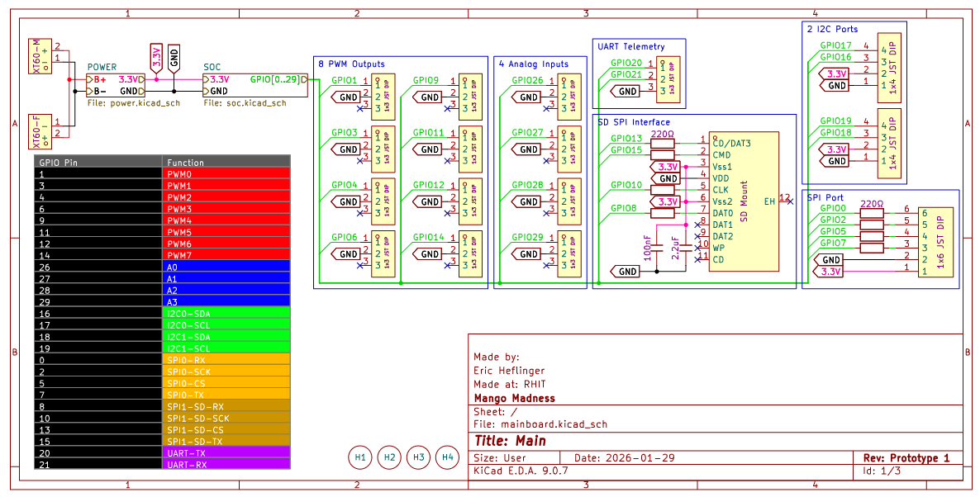The width and height of the screenshot is (980, 497).
Task: Click the green I2C0-SDA table cell
Action: pos(226,314)
